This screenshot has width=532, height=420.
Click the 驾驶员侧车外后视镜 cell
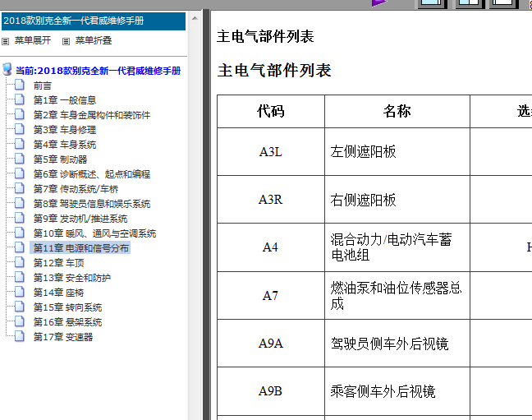397,344
